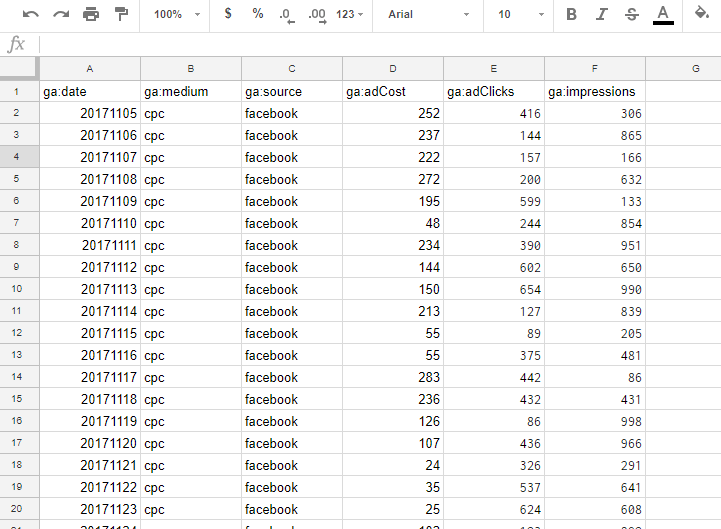Toggle italic formatting
The width and height of the screenshot is (721, 529).
coord(601,14)
